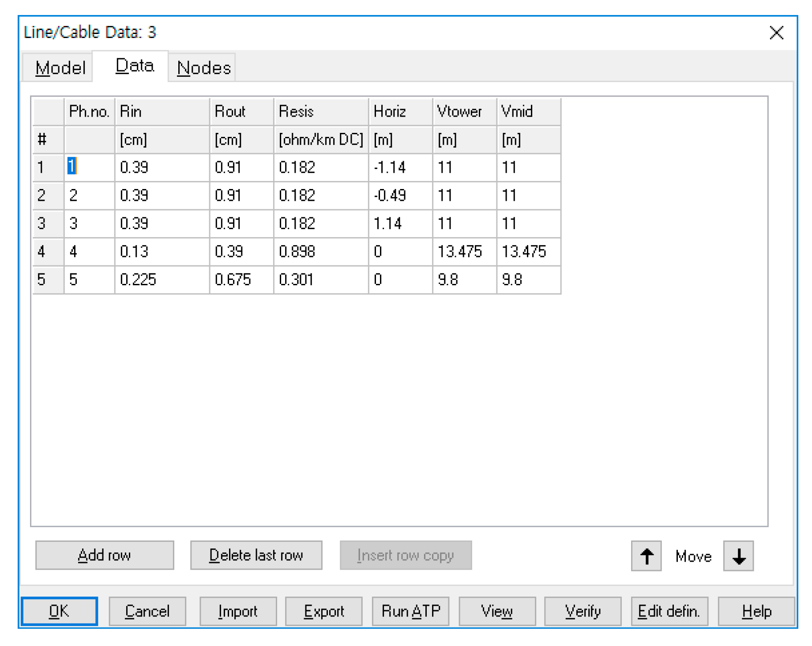This screenshot has width=812, height=646.
Task: Open the Nodes tab
Action: click(x=203, y=68)
